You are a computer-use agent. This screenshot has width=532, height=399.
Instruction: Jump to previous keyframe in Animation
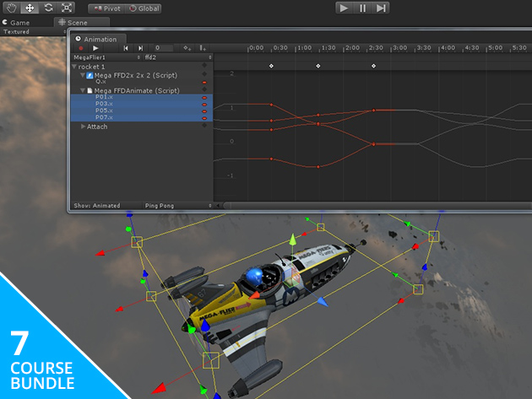[x=125, y=48]
